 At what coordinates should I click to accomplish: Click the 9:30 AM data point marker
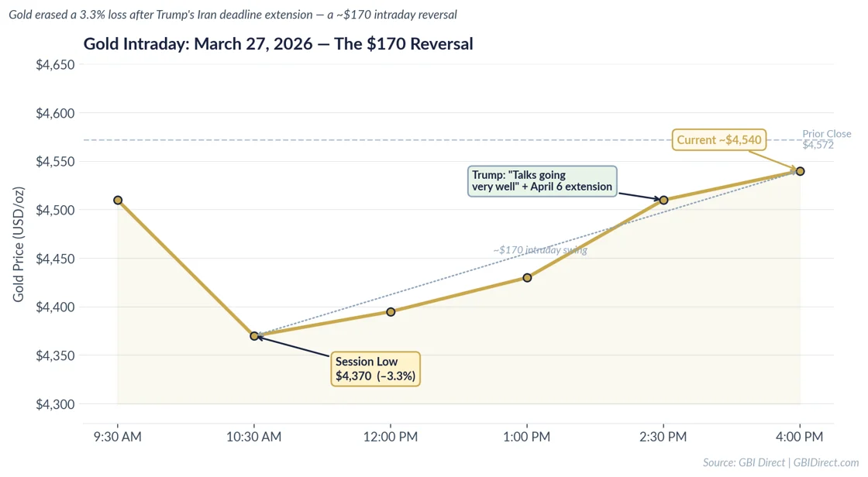118,201
